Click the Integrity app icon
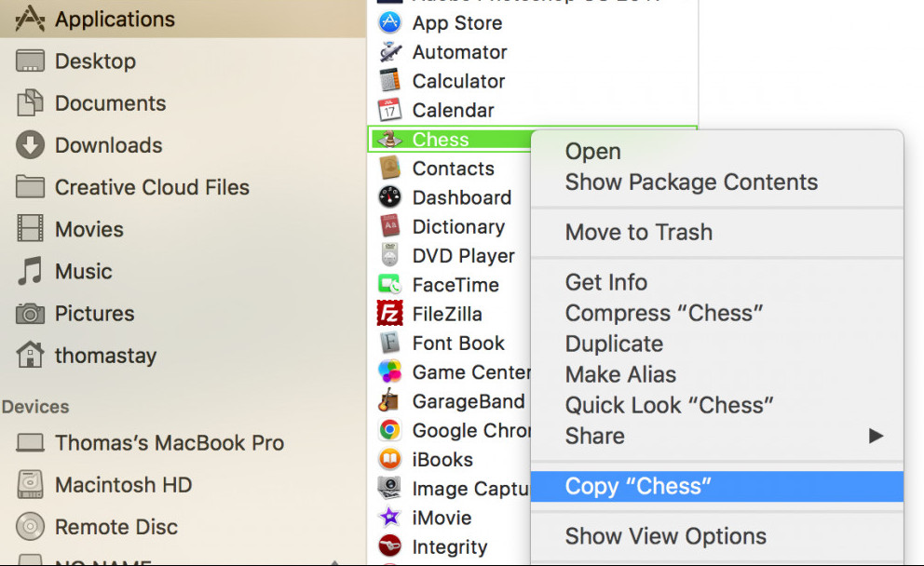Viewport: 924px width, 566px height. [389, 546]
